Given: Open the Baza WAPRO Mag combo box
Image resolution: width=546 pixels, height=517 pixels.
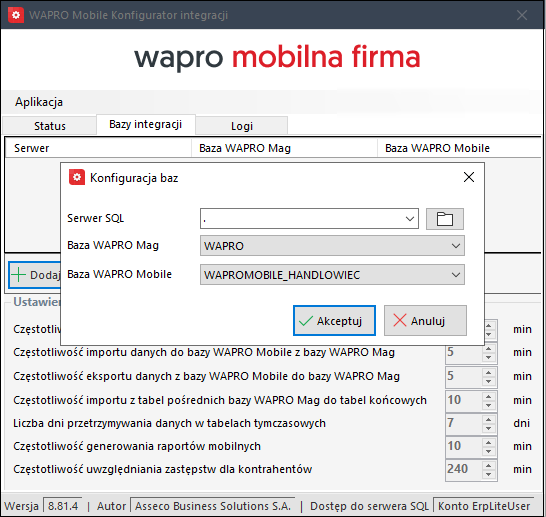Looking at the screenshot, I should (x=332, y=246).
